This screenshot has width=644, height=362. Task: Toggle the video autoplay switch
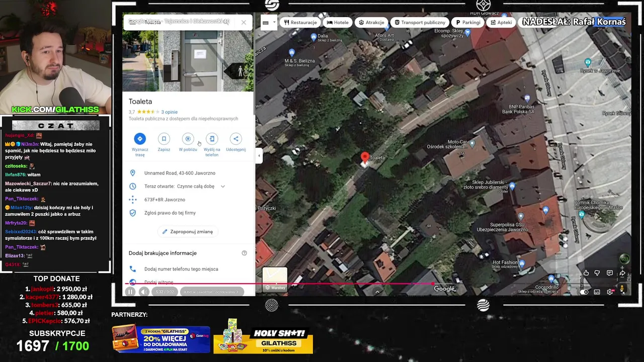point(584,292)
